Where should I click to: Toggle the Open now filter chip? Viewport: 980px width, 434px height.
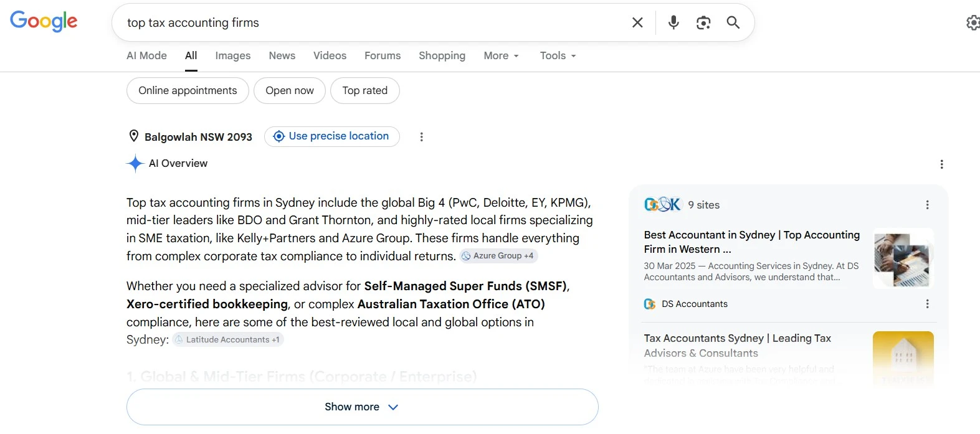pyautogui.click(x=290, y=90)
